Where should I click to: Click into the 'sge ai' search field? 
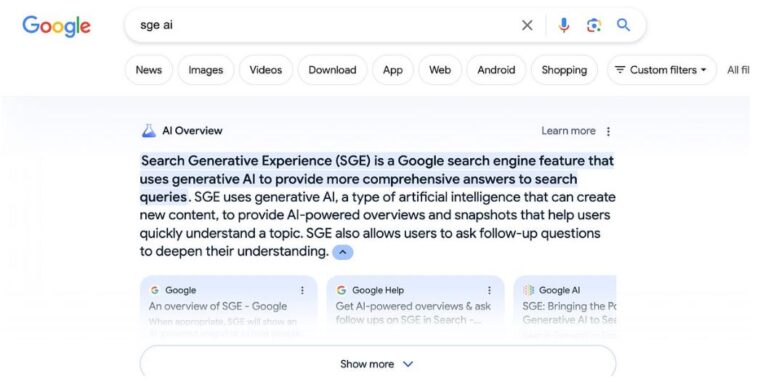tap(323, 25)
